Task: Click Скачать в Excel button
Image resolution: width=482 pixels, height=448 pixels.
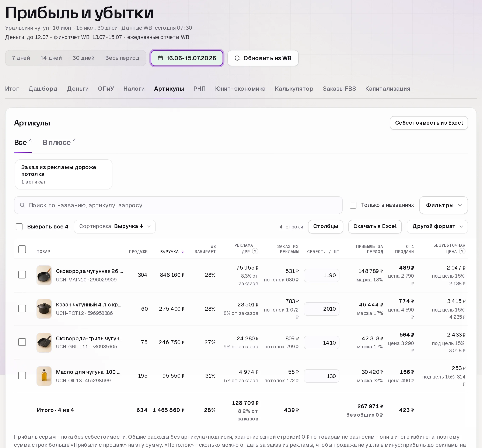Action: click(375, 227)
